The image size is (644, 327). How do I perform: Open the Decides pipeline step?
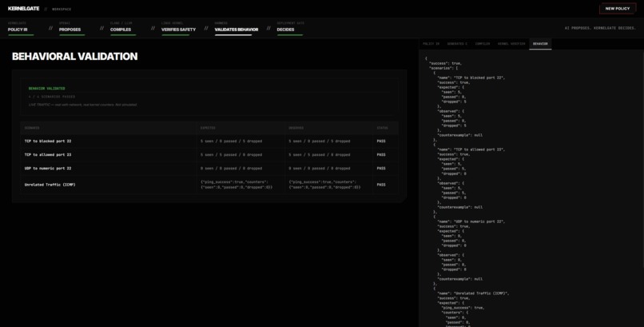pyautogui.click(x=290, y=27)
